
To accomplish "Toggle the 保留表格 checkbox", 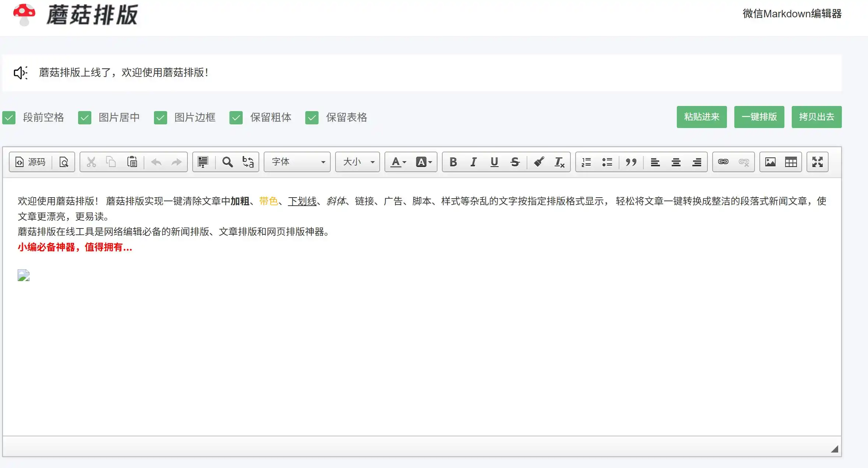I will click(312, 118).
